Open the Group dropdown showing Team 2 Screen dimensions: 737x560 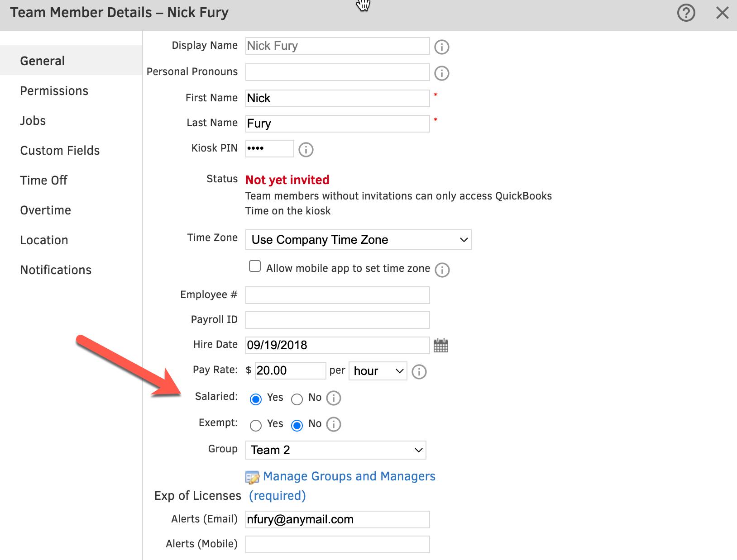335,450
